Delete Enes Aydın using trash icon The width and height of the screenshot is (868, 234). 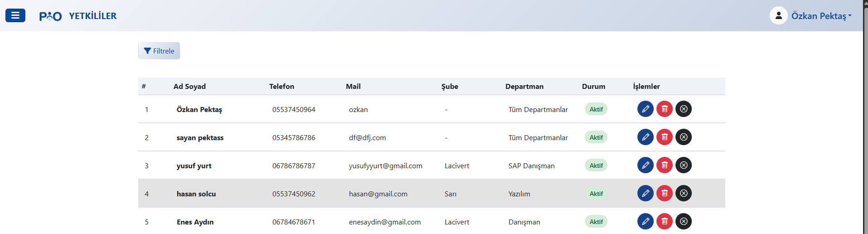664,221
